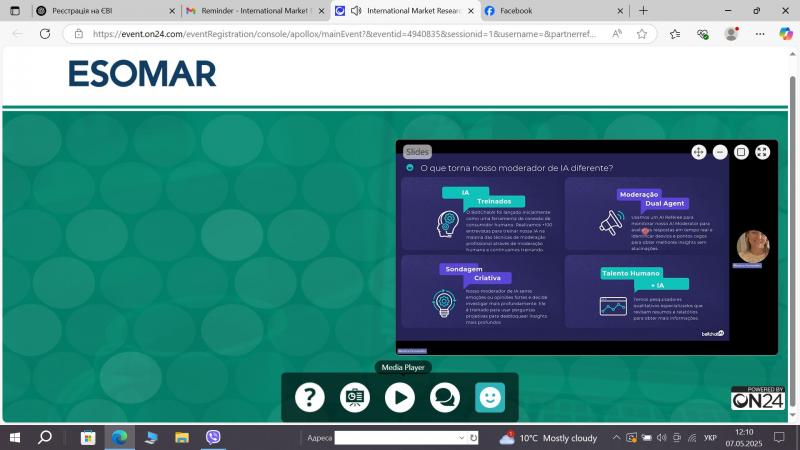Reload the page with refresh icon

45,34
